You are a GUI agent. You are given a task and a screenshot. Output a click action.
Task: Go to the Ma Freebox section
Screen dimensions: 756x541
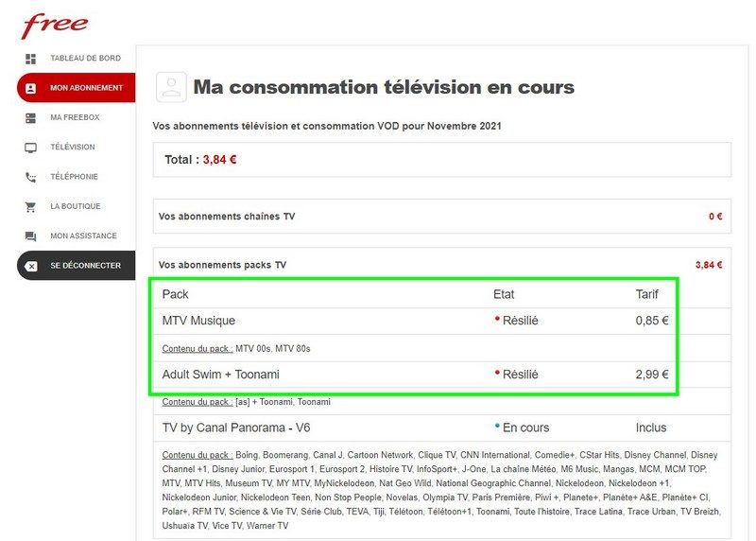[x=75, y=117]
